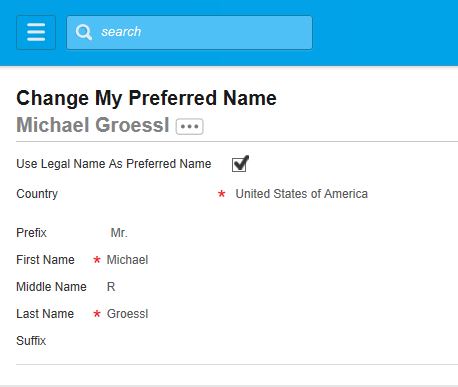Viewport: 458px width, 387px height.
Task: Click the Change My Preferred Name title
Action: 146,98
